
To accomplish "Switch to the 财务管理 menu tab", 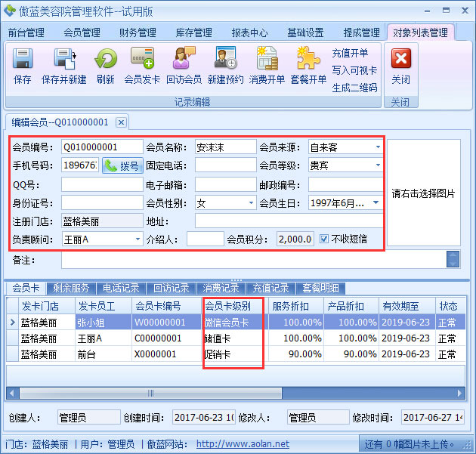I will (x=138, y=32).
